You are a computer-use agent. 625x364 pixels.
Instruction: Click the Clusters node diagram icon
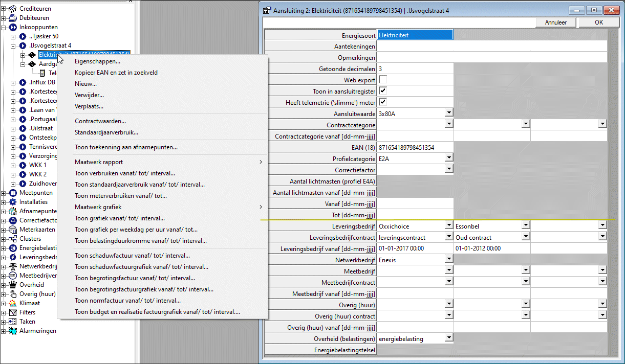point(13,239)
